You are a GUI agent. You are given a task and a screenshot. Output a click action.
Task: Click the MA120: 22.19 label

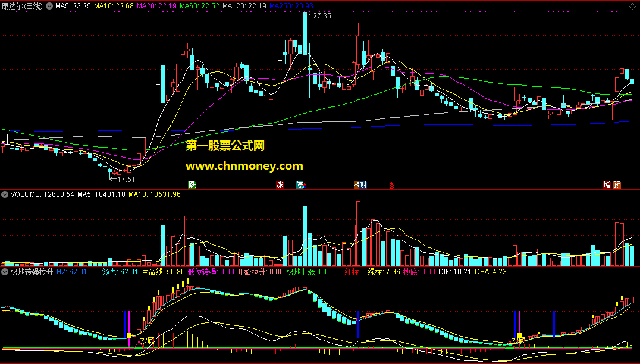[244, 6]
